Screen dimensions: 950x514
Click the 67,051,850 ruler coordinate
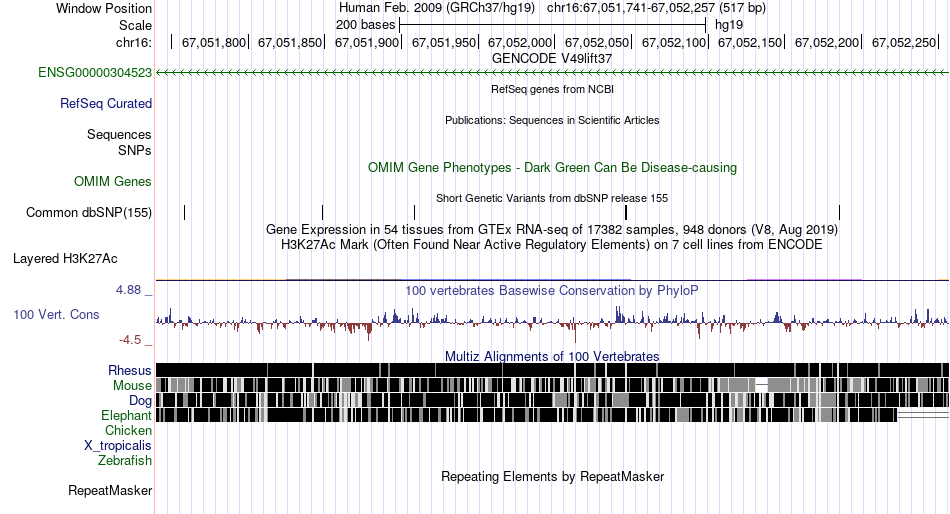(x=290, y=42)
